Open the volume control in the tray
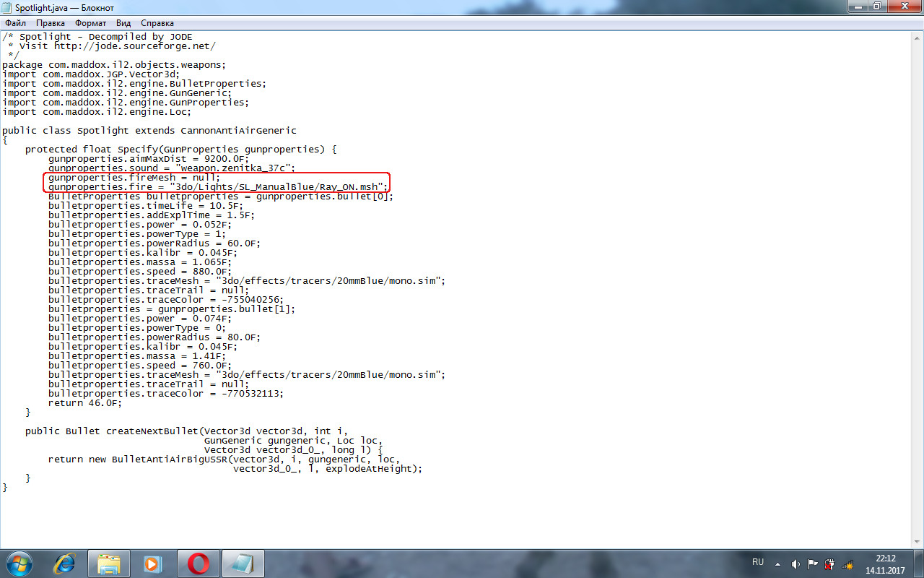924x578 pixels. point(796,564)
